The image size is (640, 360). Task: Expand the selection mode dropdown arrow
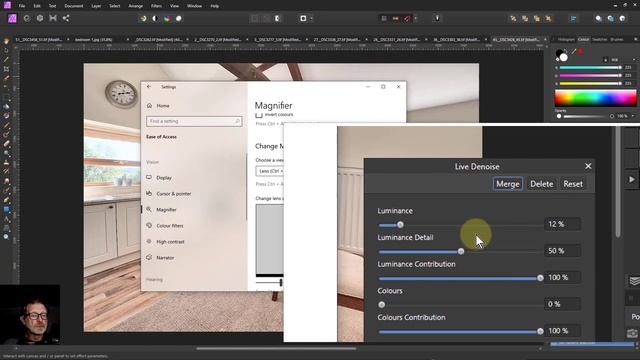pos(311,18)
